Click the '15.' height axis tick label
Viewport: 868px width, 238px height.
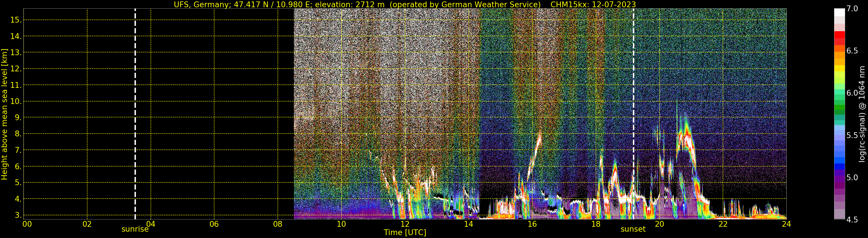pos(16,20)
